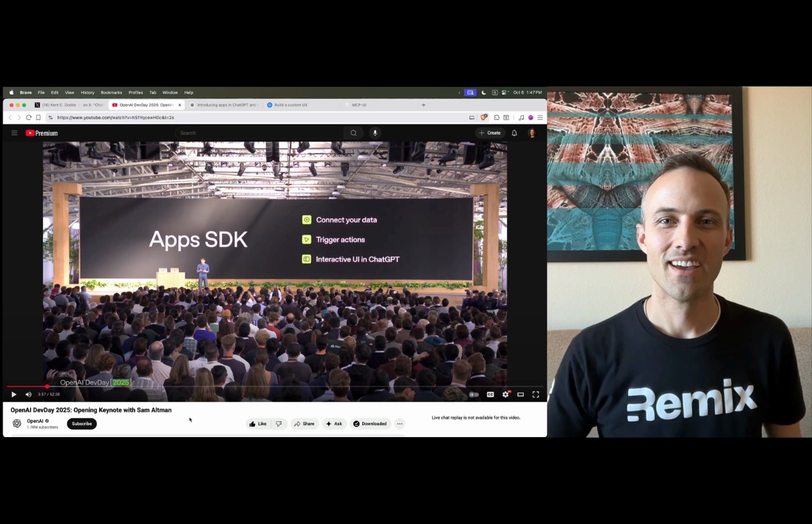The height and width of the screenshot is (524, 812).
Task: Toggle the autoplay switch in player
Action: tap(473, 395)
